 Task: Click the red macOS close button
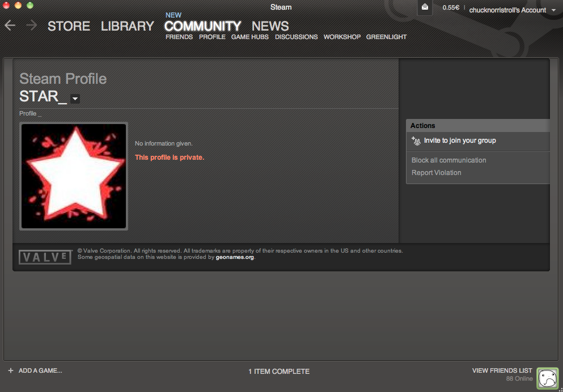coord(6,5)
